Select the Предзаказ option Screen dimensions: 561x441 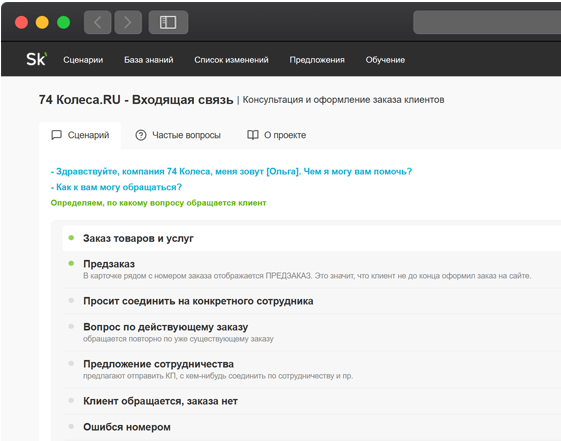pyautogui.click(x=312, y=270)
